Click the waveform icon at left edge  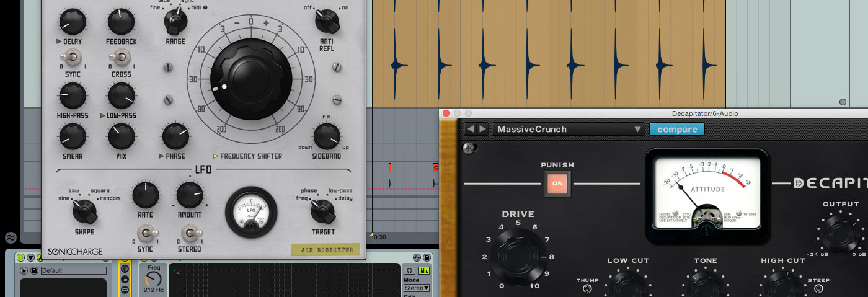(x=11, y=237)
